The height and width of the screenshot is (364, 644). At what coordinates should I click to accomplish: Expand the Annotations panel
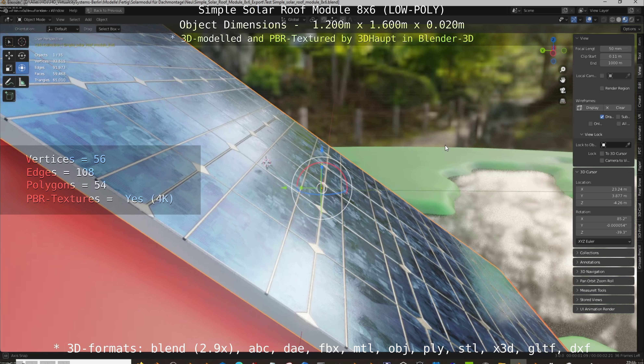click(x=604, y=262)
